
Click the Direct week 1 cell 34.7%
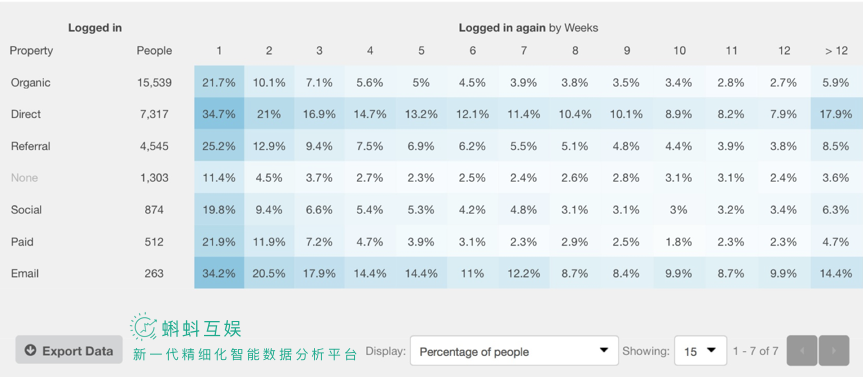(219, 114)
